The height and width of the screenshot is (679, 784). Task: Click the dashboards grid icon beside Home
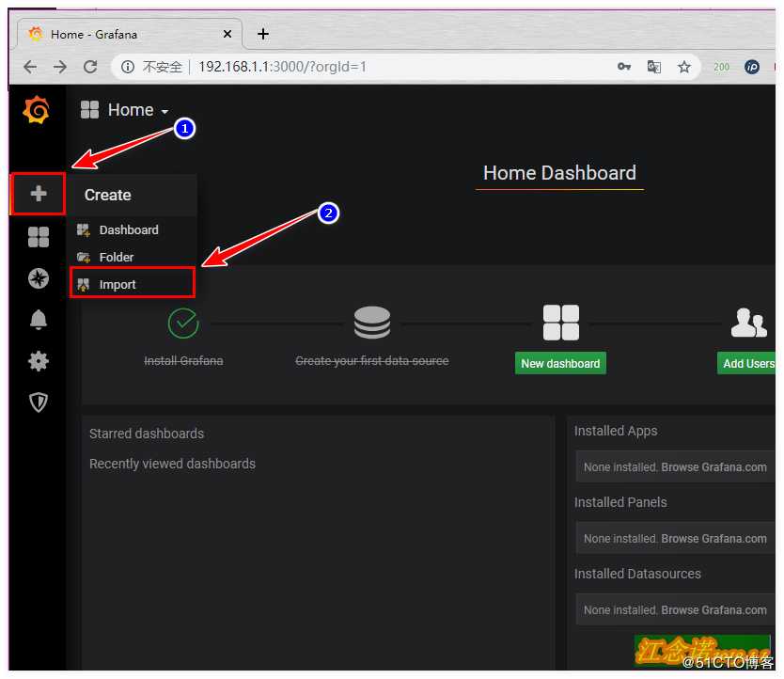pyautogui.click(x=89, y=110)
